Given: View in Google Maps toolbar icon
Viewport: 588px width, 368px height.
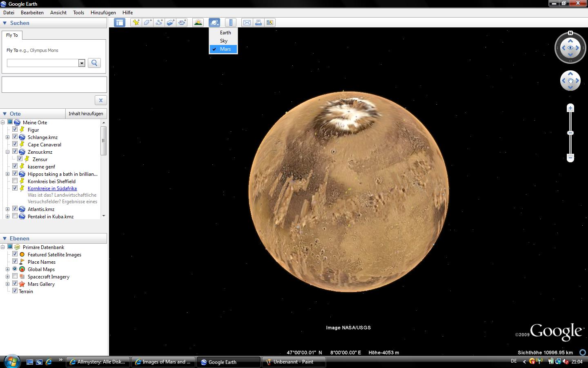Looking at the screenshot, I should pos(270,22).
